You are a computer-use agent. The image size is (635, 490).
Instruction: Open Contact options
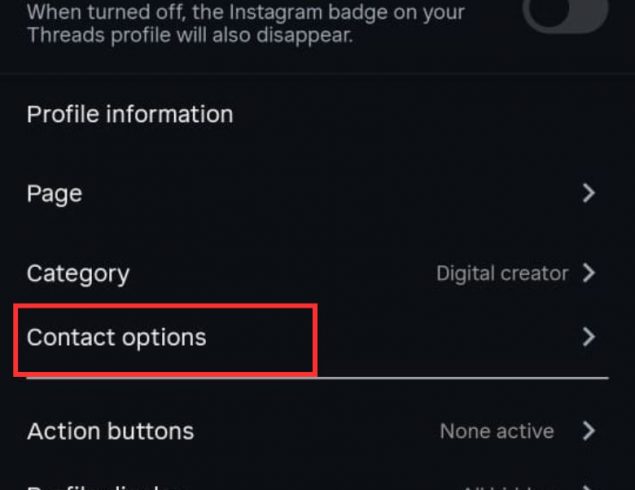coord(116,338)
